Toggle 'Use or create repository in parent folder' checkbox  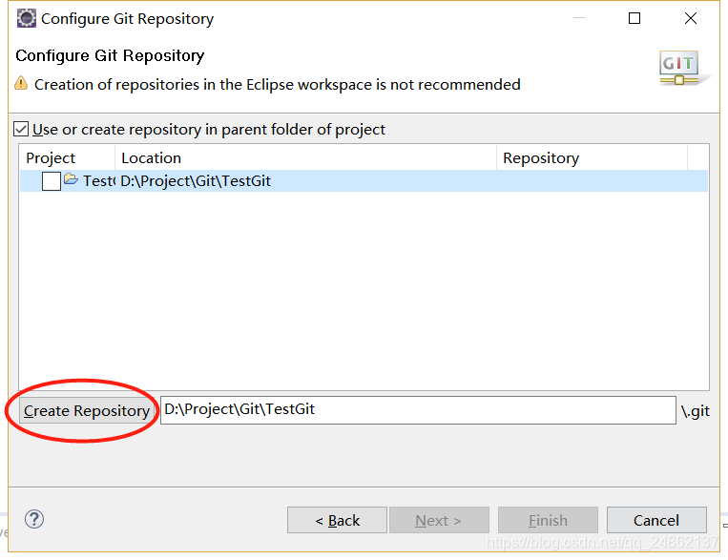[21, 129]
